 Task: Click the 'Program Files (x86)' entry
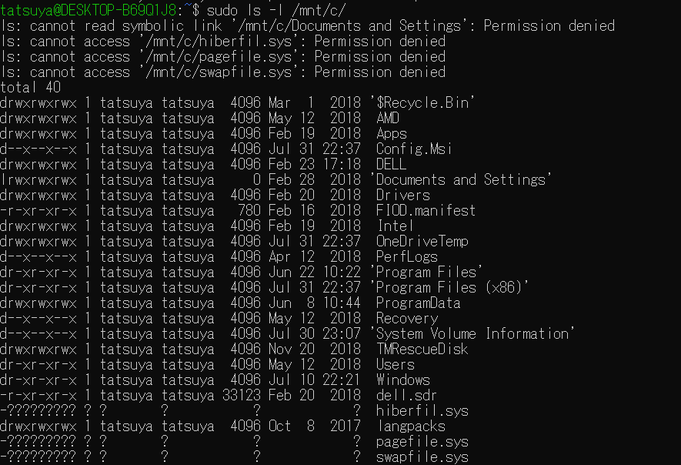[x=449, y=288]
